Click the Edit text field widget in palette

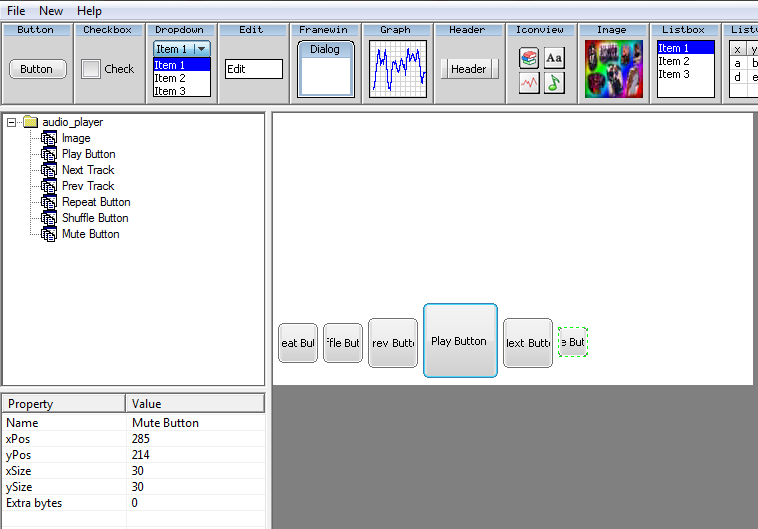click(253, 69)
